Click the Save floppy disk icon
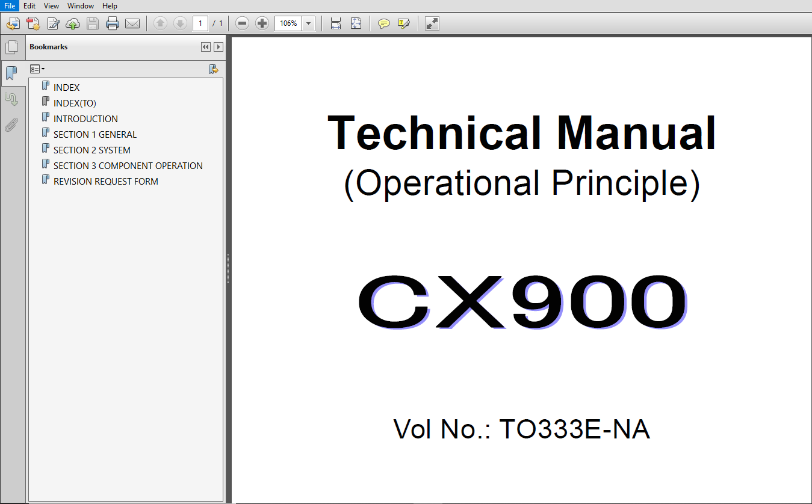Viewport: 812px width, 504px height. pyautogui.click(x=93, y=23)
